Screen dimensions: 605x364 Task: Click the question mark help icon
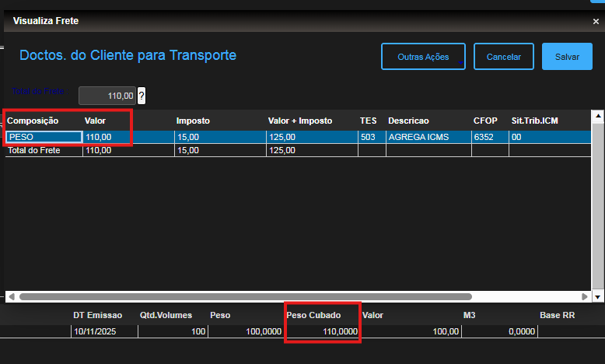pyautogui.click(x=142, y=96)
